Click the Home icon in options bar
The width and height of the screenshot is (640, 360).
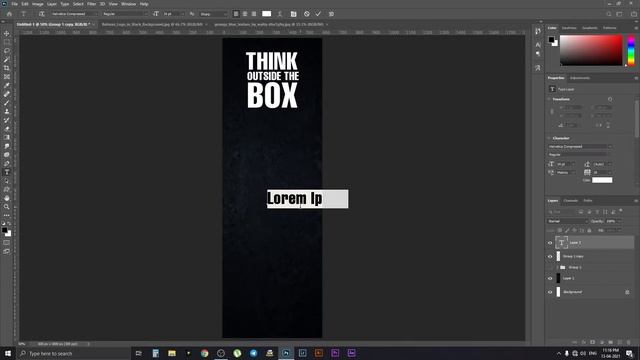[9, 14]
